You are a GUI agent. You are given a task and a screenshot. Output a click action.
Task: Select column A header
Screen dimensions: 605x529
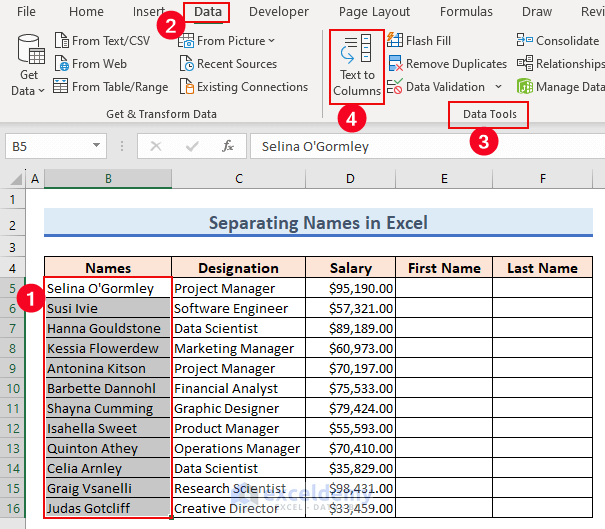tap(35, 179)
